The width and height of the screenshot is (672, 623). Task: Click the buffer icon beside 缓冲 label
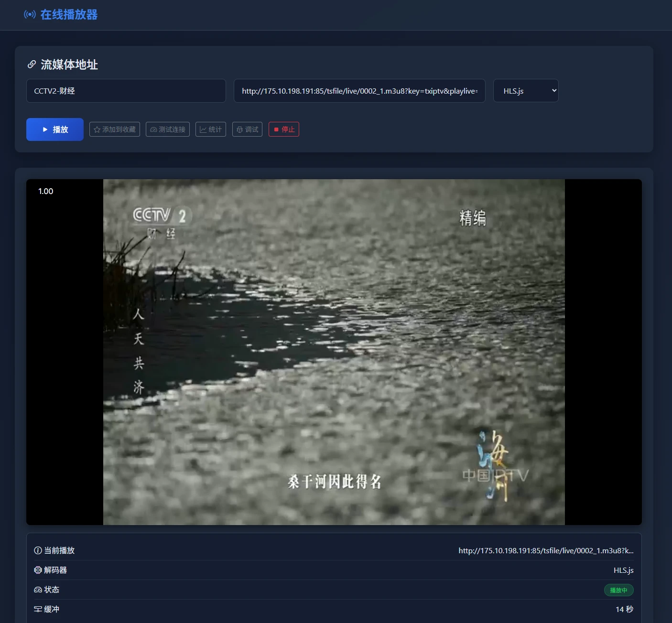coord(38,609)
